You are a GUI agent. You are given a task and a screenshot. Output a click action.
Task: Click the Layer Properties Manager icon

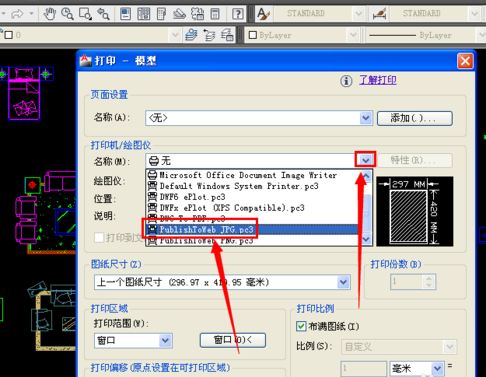tap(191, 35)
